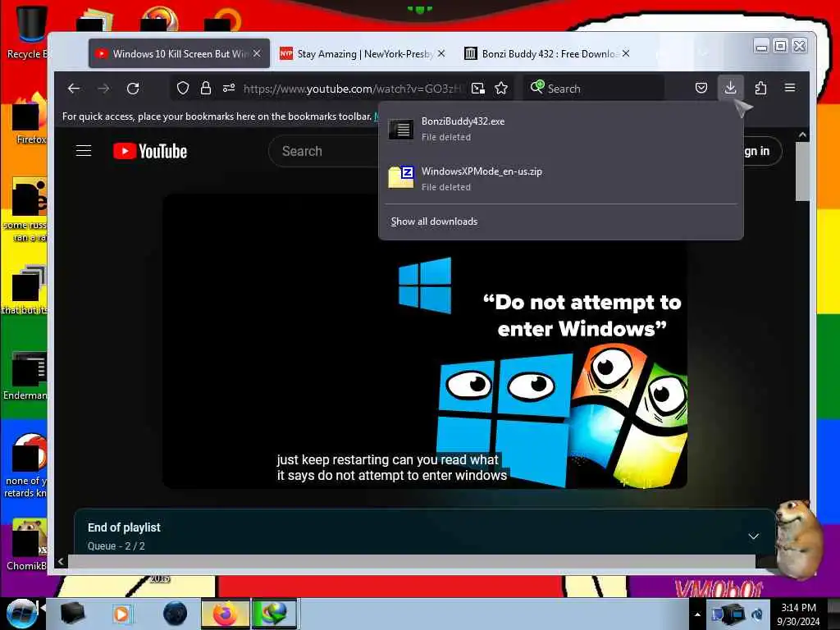Select WindowsXPMode_en-us.zip download entry
The height and width of the screenshot is (630, 840).
point(561,178)
